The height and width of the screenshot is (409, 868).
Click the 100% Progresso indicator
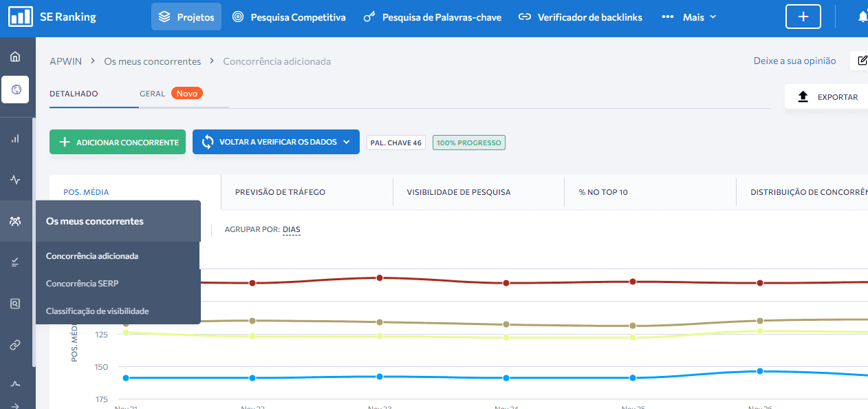tap(468, 142)
